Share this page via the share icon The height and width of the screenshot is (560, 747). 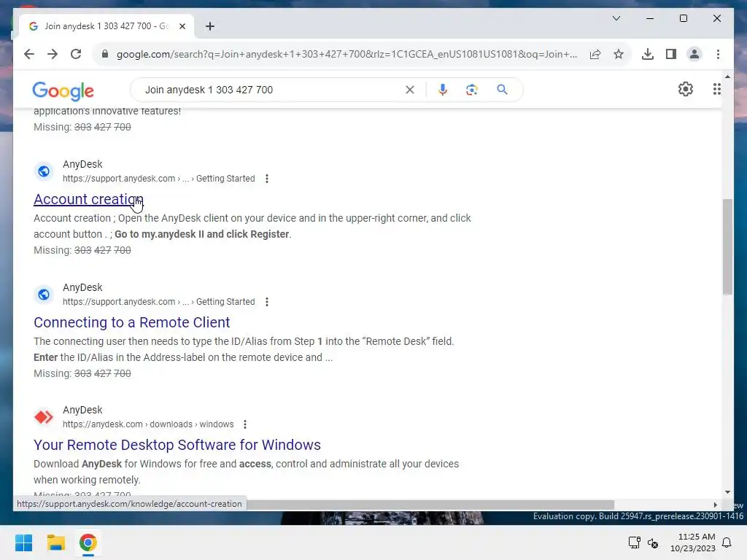click(x=595, y=54)
